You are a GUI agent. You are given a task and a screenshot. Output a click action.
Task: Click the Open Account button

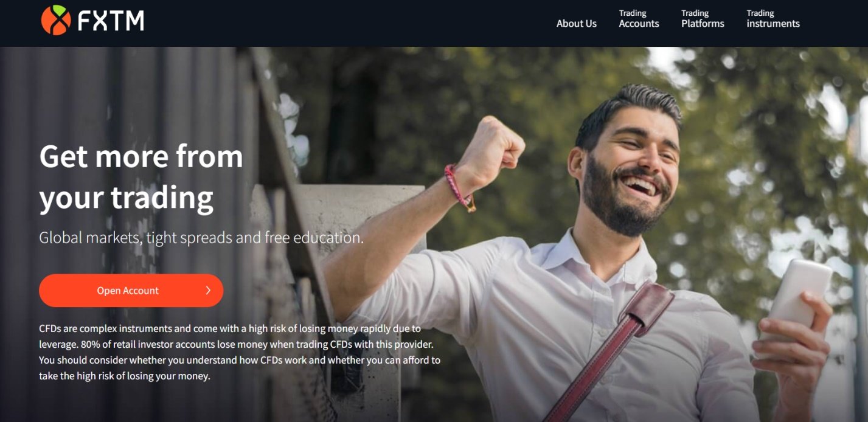click(x=131, y=291)
